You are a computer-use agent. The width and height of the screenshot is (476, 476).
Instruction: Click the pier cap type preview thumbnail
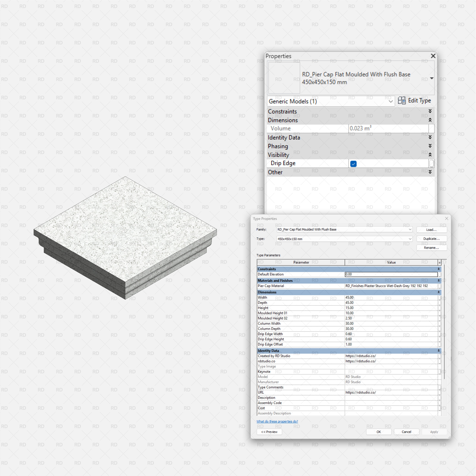tap(284, 78)
